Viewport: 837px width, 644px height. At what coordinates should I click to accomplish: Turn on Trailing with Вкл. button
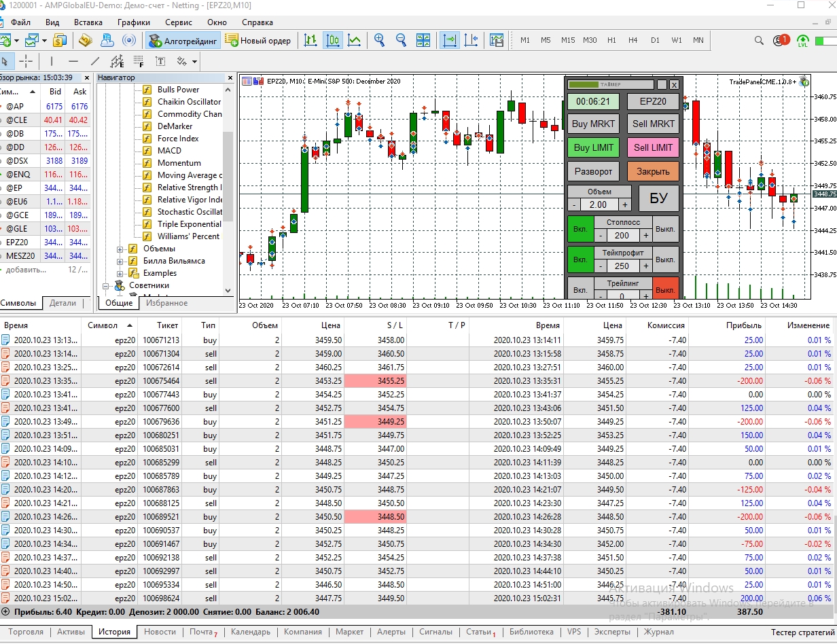pos(580,289)
